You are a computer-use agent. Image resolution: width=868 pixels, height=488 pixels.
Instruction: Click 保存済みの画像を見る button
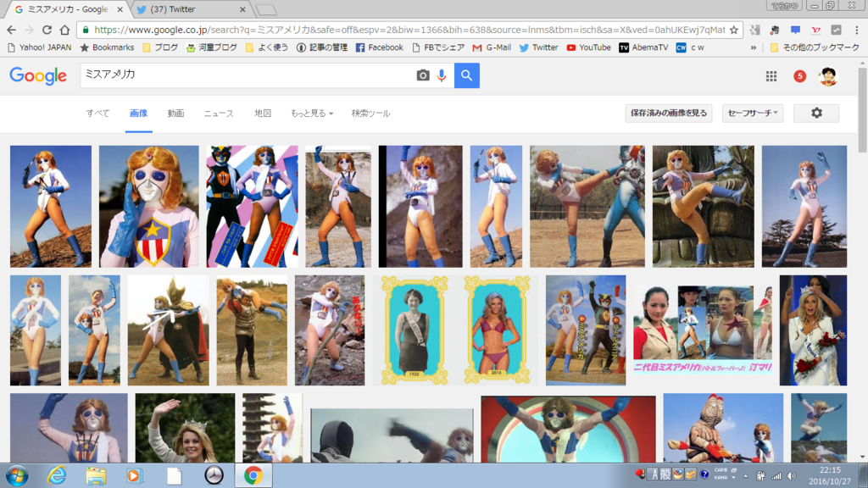(x=668, y=113)
